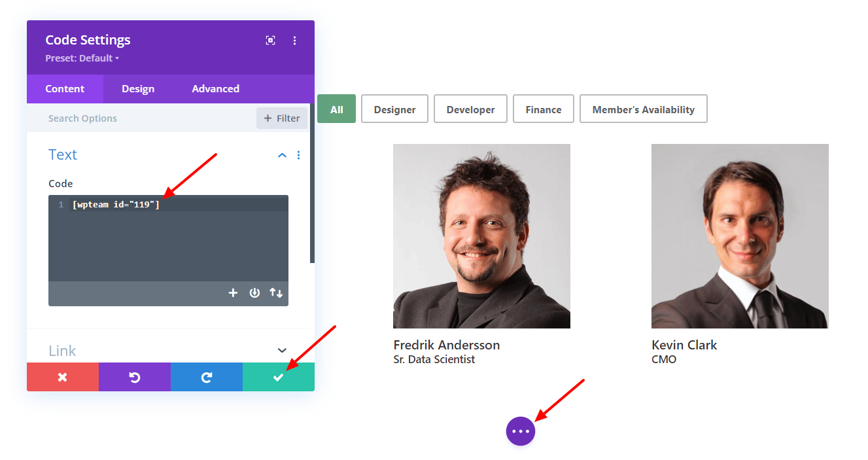Collapse the Text section chevron

(x=282, y=156)
